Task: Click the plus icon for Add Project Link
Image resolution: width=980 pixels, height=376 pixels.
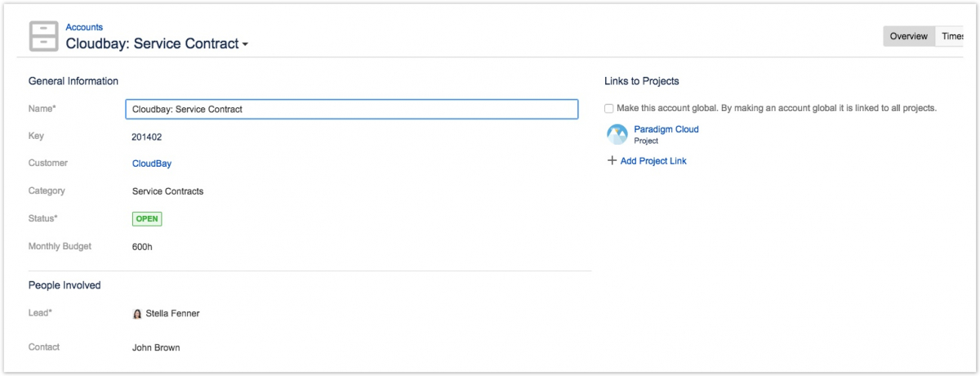Action: pos(612,161)
